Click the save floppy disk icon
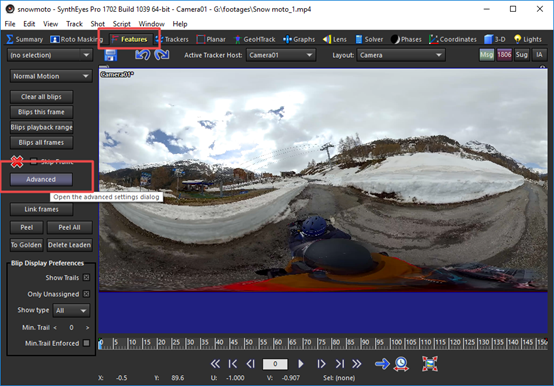 (110, 55)
